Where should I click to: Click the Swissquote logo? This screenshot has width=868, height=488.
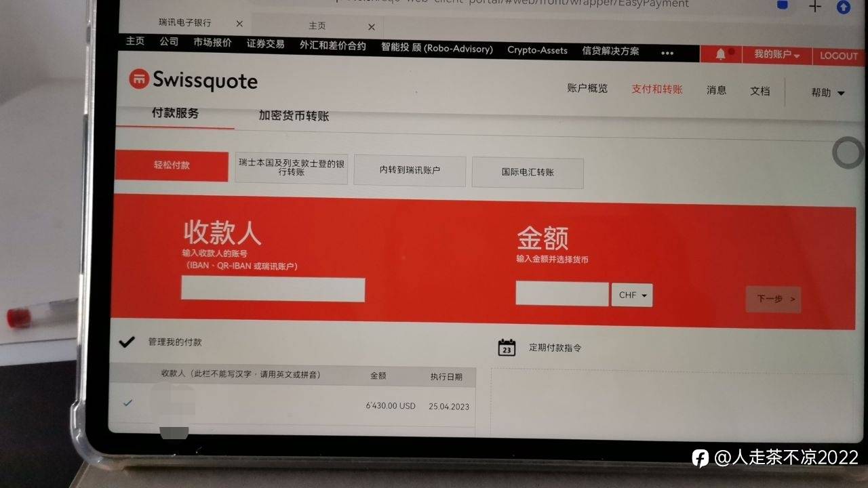(193, 81)
